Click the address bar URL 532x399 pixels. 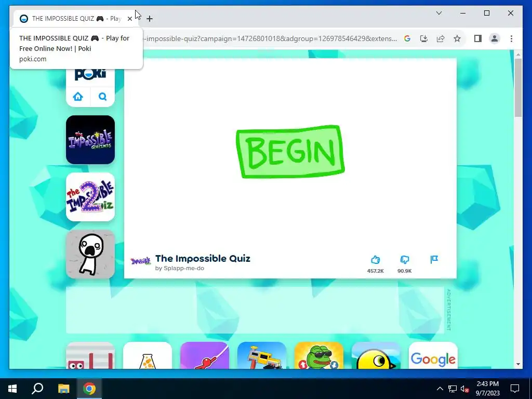coord(271,38)
